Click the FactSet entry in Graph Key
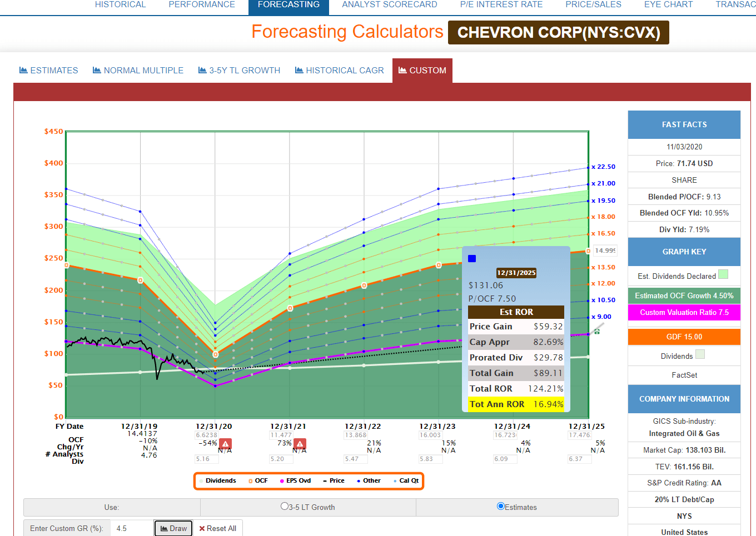The image size is (756, 536). point(684,375)
